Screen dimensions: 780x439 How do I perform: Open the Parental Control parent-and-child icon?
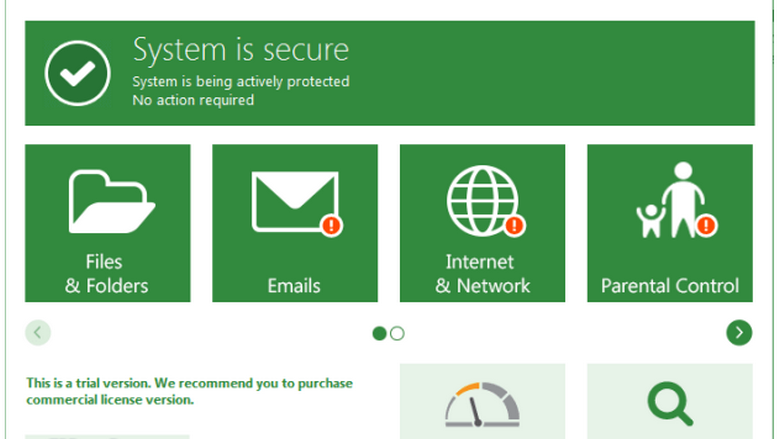pos(670,200)
